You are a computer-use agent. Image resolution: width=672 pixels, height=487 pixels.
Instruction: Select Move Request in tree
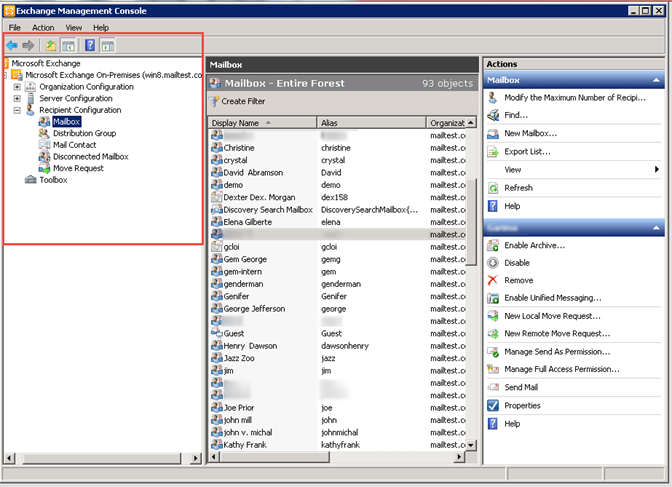(x=78, y=168)
